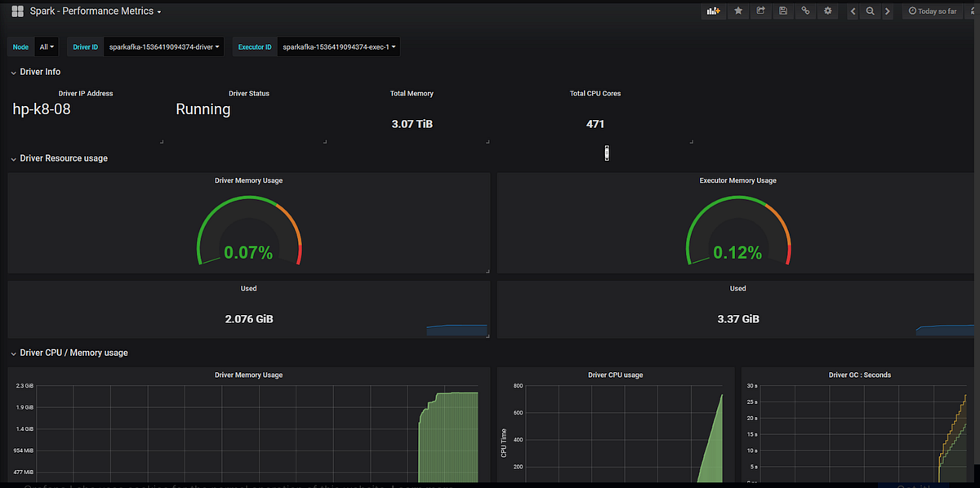The height and width of the screenshot is (488, 980).
Task: Open the Node variable All dropdown
Action: point(47,47)
